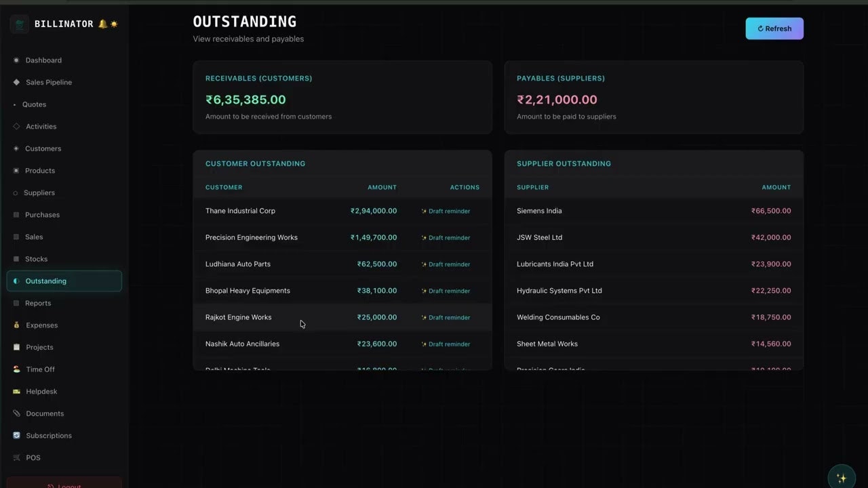Open Time Off using its icon

[15, 369]
